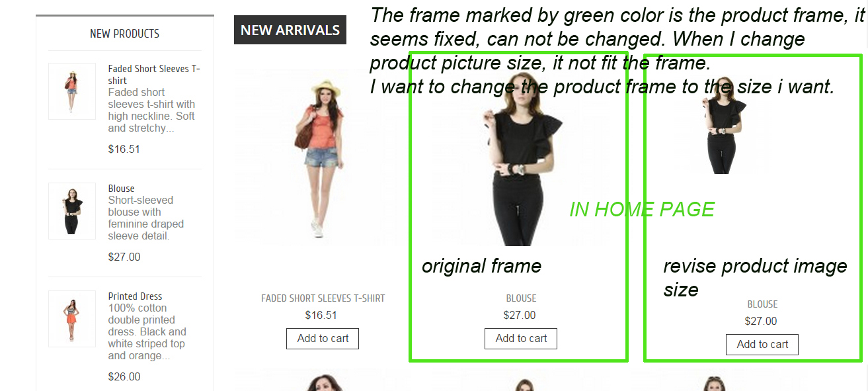
Task: Click the $16.51 price in the sidebar
Action: coord(124,150)
